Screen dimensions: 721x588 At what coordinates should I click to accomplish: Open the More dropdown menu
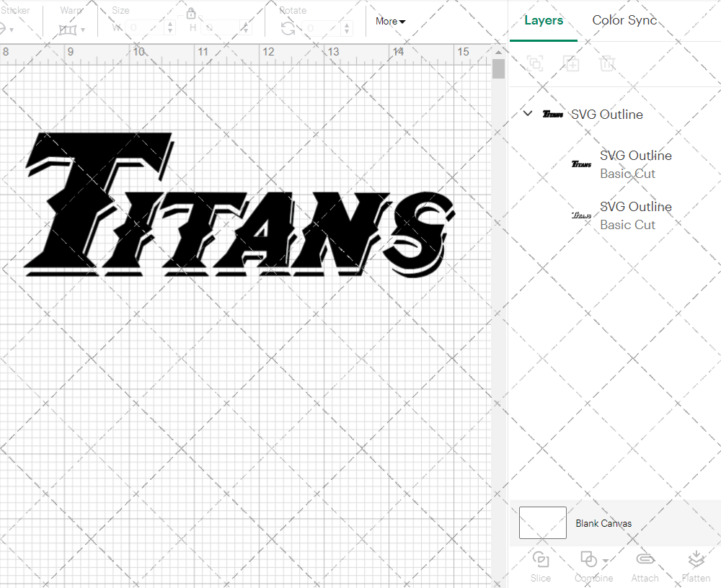click(x=389, y=21)
